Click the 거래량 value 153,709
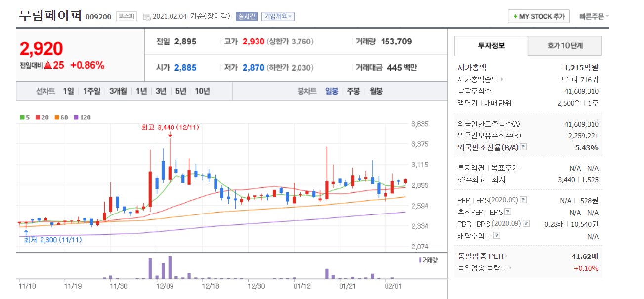Screen dimensions: 644x299 [x=396, y=42]
